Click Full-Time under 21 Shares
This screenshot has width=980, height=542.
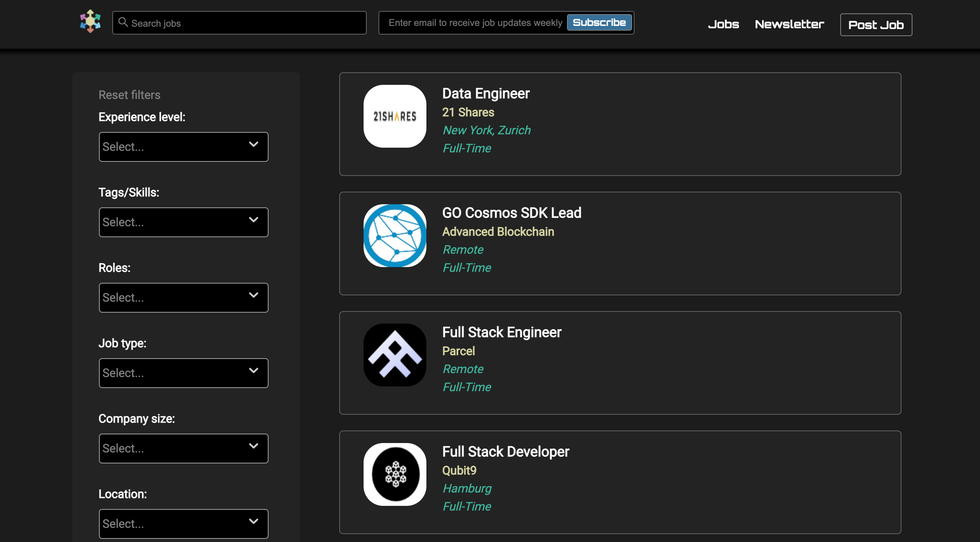467,148
